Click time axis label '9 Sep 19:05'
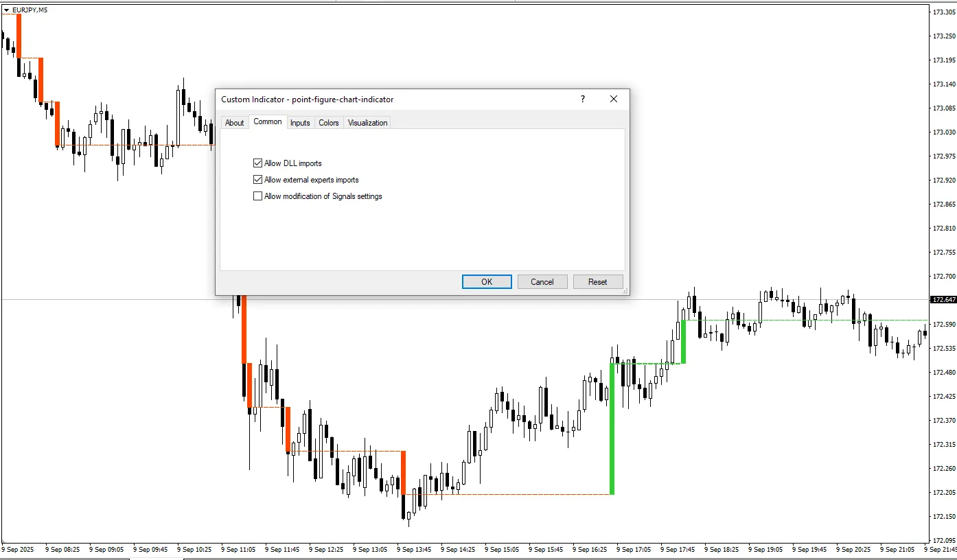The image size is (957, 560). [x=765, y=550]
